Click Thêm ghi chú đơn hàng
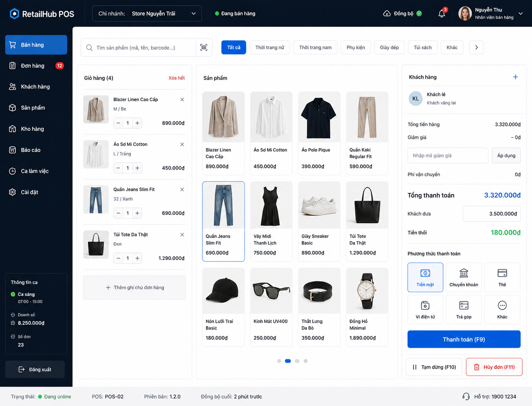This screenshot has height=406, width=532. (135, 287)
